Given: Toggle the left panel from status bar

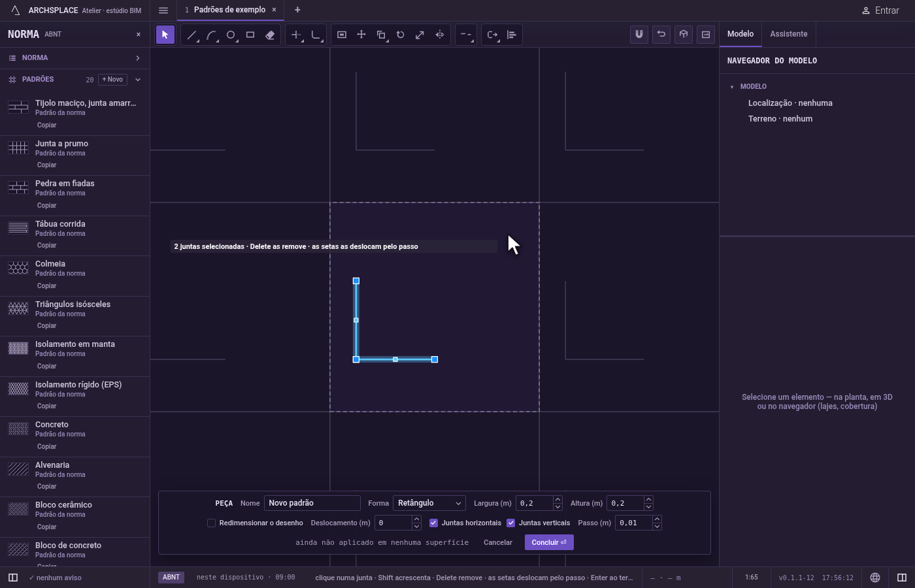Looking at the screenshot, I should point(12,578).
